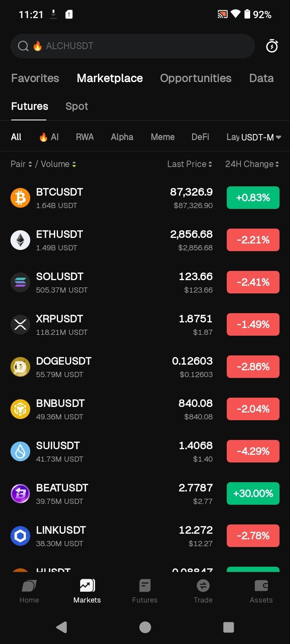Viewport: 290px width, 644px height.
Task: Open the Trade swap icon
Action: point(203,586)
